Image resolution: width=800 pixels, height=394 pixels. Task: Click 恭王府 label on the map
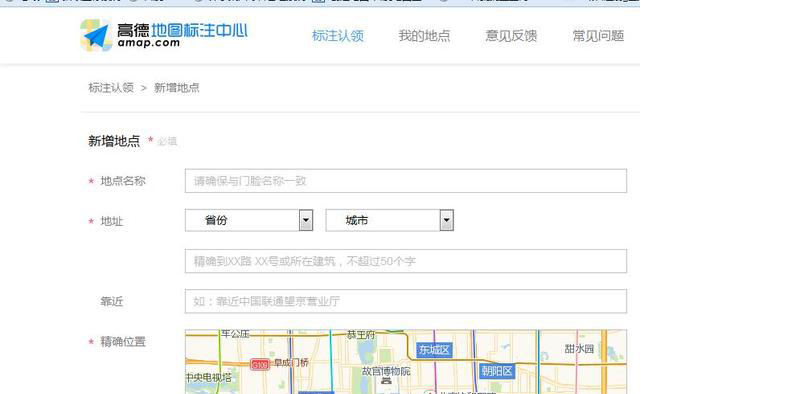click(361, 335)
